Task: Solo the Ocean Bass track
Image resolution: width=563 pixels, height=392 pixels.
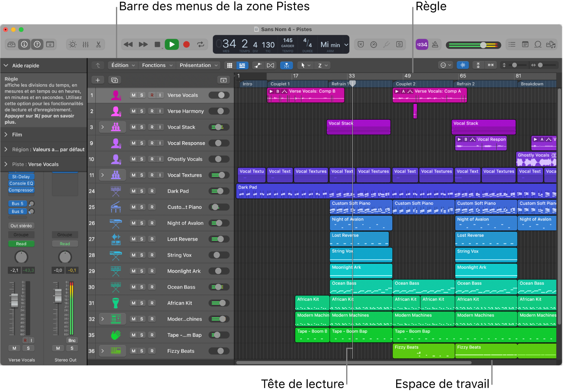Action: (x=142, y=287)
